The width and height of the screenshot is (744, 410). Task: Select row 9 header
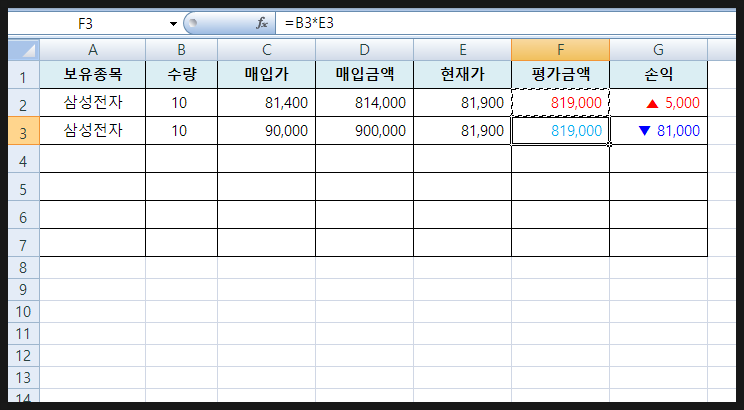(x=24, y=289)
